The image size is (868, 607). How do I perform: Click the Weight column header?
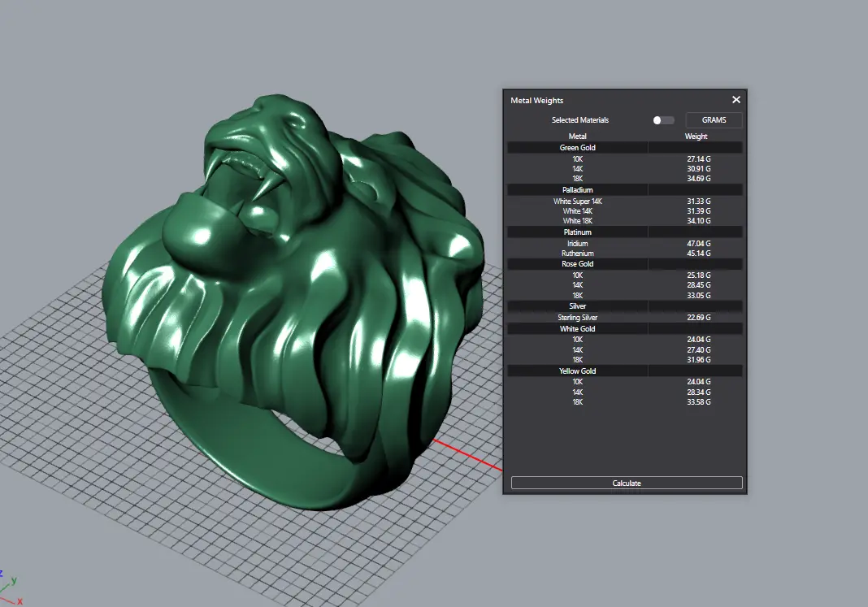click(696, 137)
